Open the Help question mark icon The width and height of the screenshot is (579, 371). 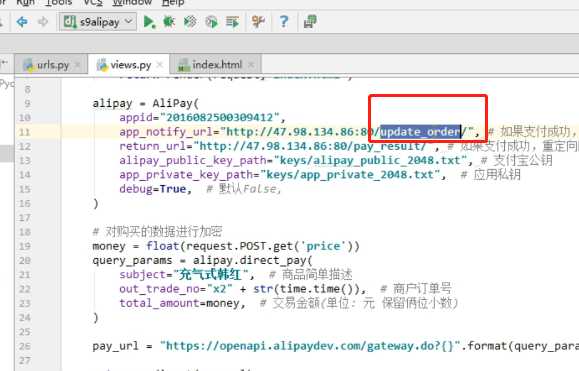point(284,21)
